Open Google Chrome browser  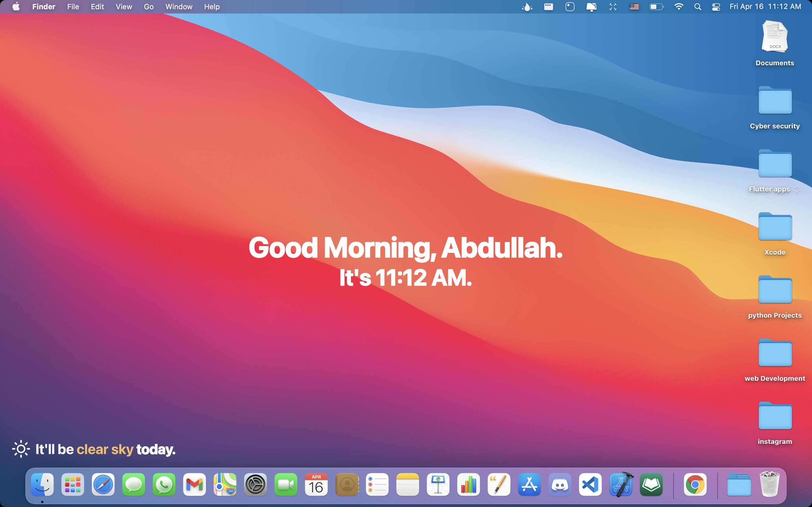coord(695,484)
